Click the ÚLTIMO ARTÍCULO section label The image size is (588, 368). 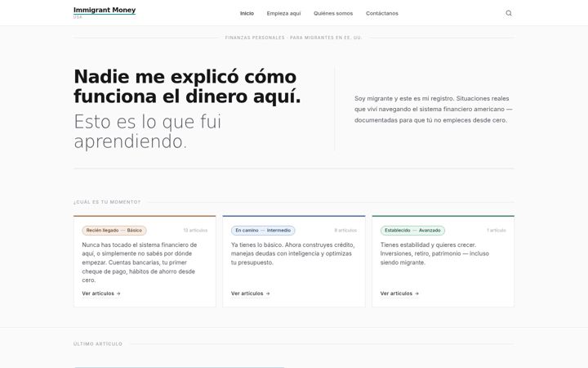click(98, 344)
